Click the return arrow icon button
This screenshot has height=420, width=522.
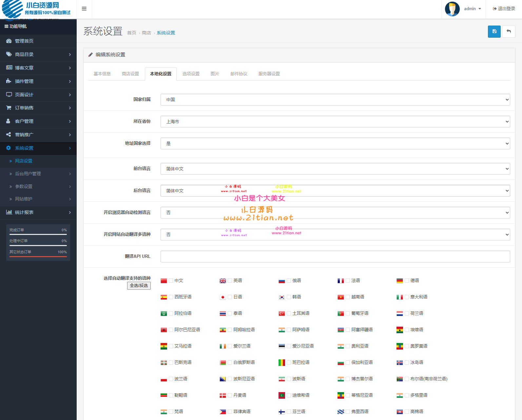509,31
